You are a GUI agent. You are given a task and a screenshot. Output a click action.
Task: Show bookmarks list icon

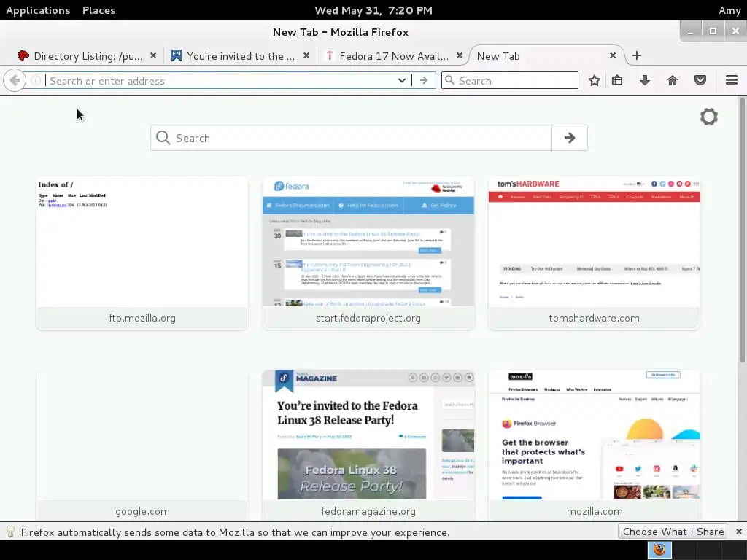(617, 80)
